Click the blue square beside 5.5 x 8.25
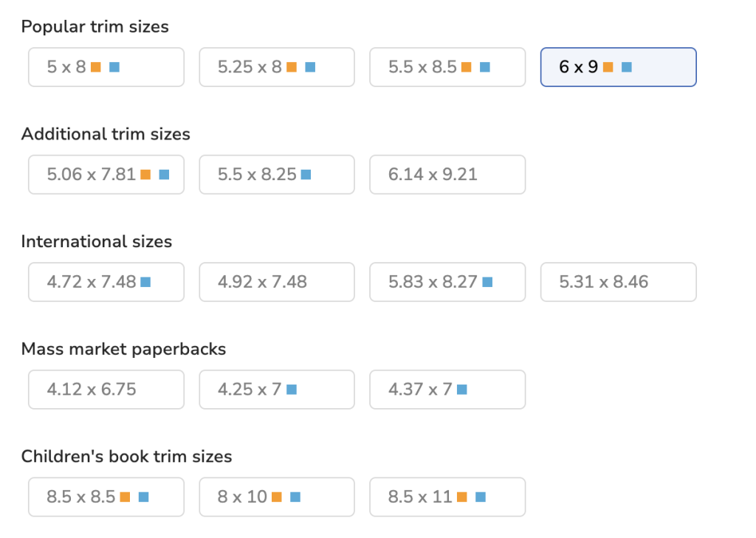The width and height of the screenshot is (756, 538). (306, 175)
